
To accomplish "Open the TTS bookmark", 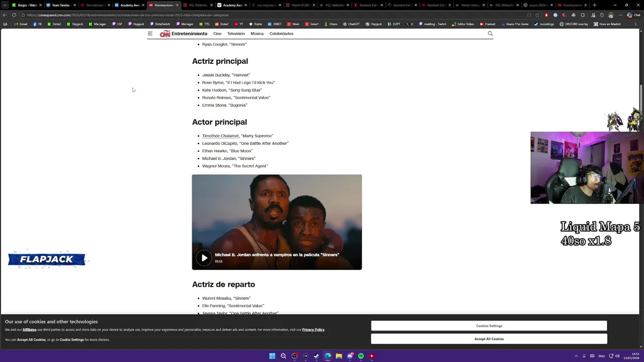I will (x=204, y=24).
